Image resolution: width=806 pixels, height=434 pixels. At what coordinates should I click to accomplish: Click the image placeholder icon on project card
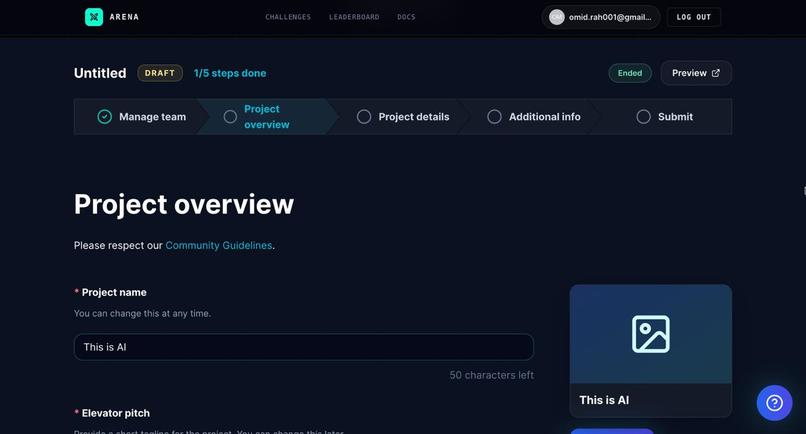pos(651,334)
